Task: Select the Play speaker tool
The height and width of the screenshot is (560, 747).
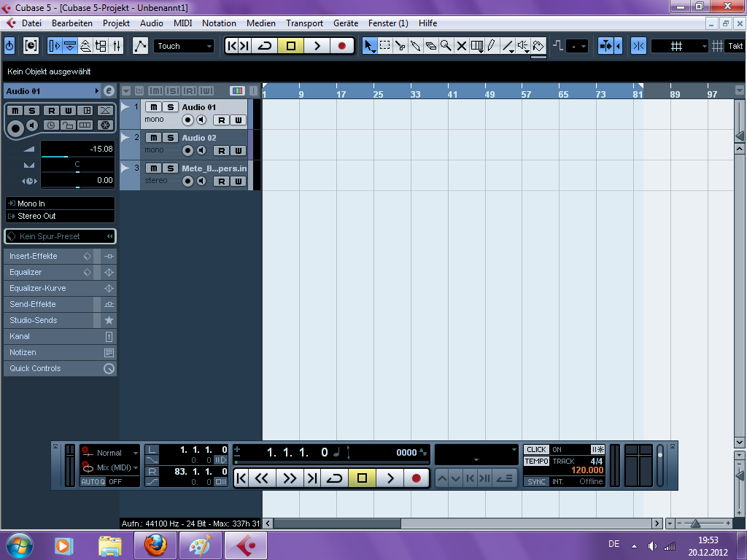Action: click(x=523, y=46)
